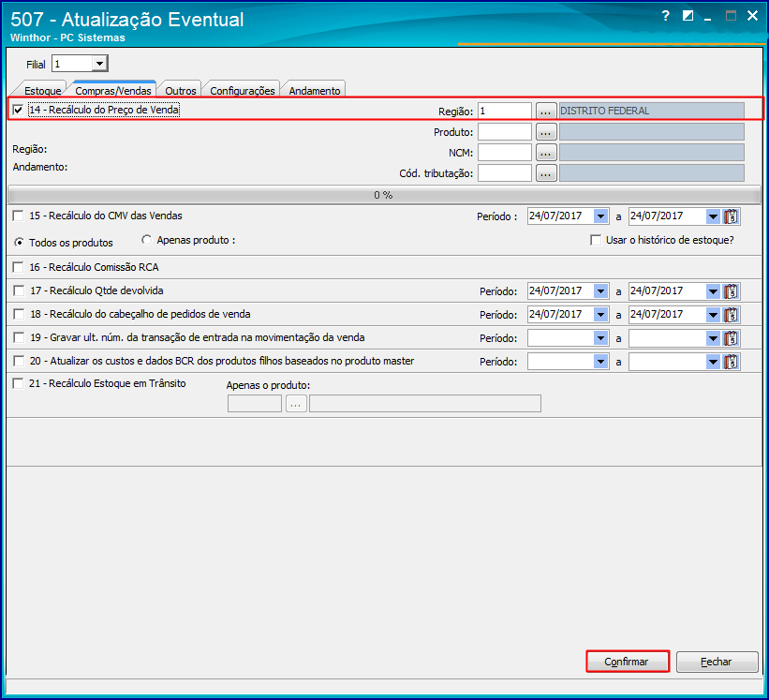This screenshot has height=700, width=769.
Task: Click DISTRITO FEDERAL region name field
Action: 651,111
